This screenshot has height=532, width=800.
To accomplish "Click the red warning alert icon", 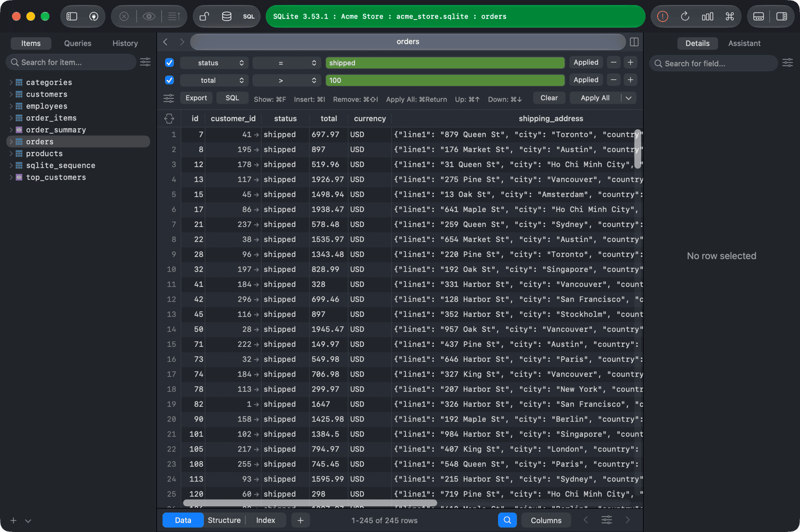I will (662, 16).
